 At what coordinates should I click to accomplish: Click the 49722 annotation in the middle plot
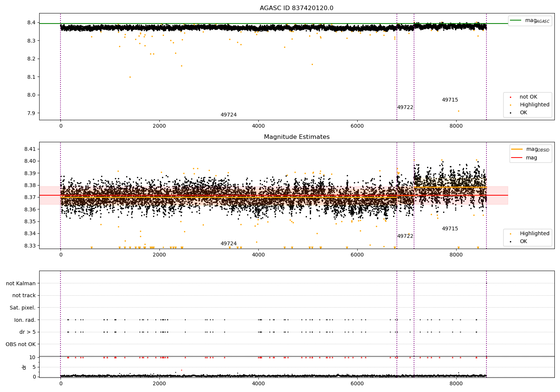[405, 236]
